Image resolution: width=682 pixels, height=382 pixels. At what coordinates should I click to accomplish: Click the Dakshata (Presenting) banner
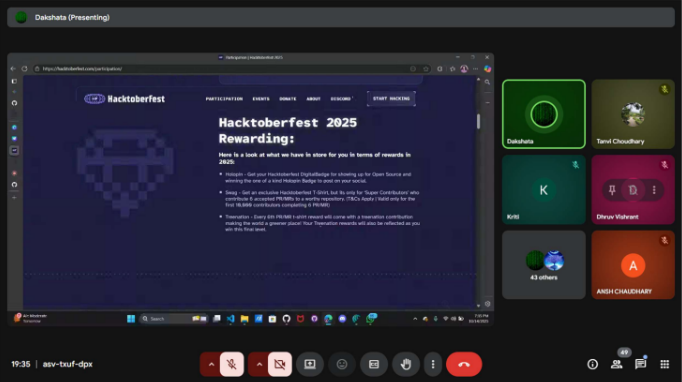[341, 17]
